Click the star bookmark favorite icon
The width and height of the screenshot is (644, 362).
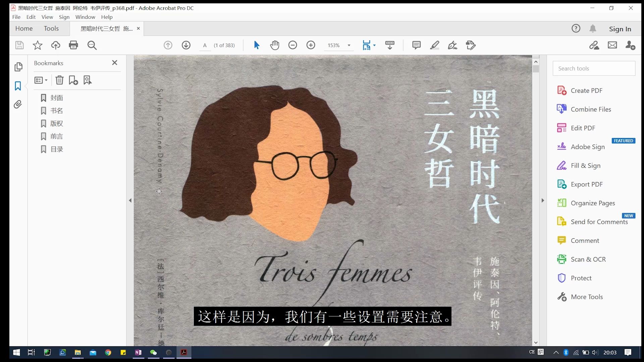38,45
